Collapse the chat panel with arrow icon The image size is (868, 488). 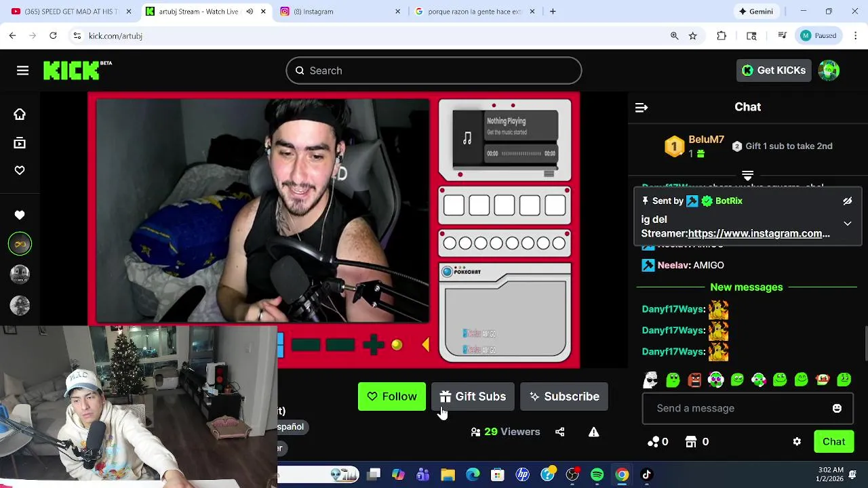coord(642,107)
